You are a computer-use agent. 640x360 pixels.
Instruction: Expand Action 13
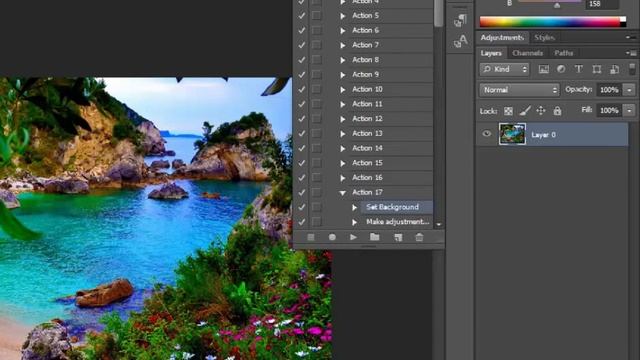[343, 134]
